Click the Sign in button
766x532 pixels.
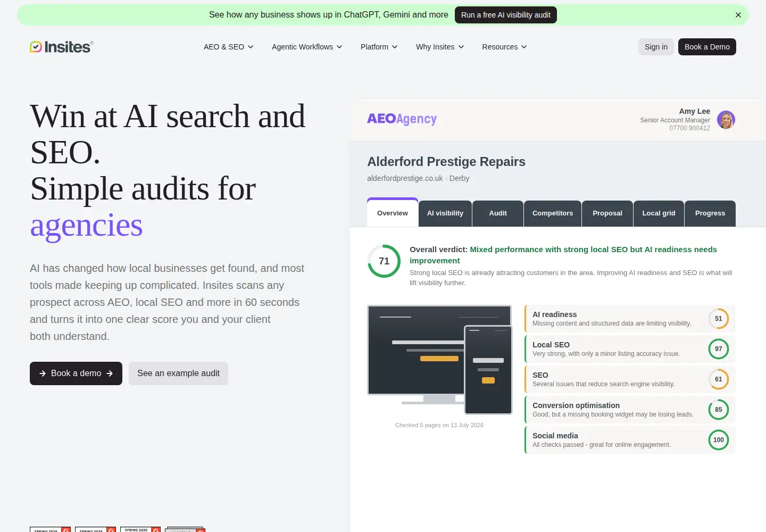[x=656, y=47]
